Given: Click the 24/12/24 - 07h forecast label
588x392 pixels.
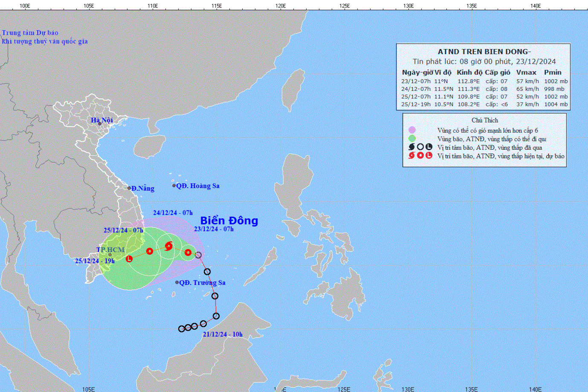Looking at the screenshot, I should click(173, 213).
